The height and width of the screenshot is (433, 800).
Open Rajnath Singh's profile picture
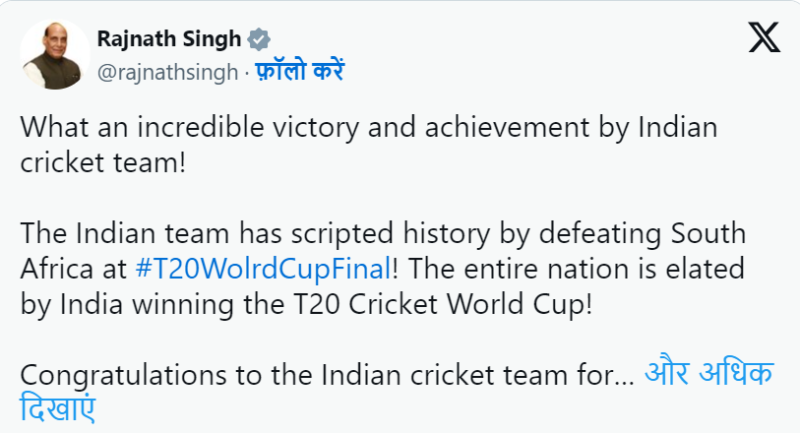(51, 55)
